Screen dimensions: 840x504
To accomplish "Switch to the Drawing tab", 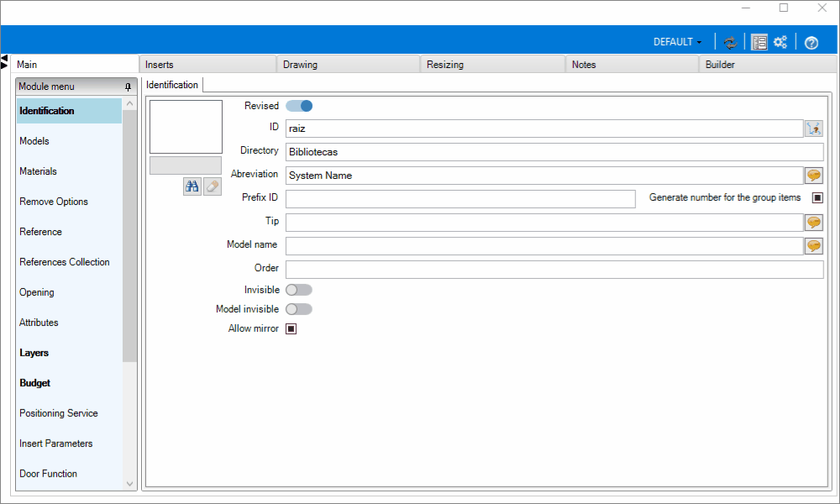I will click(349, 65).
